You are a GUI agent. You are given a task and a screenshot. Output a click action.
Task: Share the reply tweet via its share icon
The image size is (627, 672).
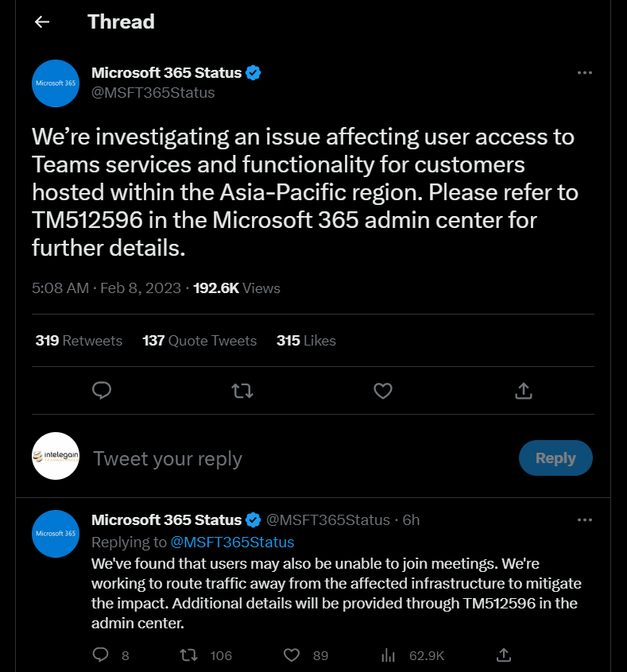tap(504, 655)
